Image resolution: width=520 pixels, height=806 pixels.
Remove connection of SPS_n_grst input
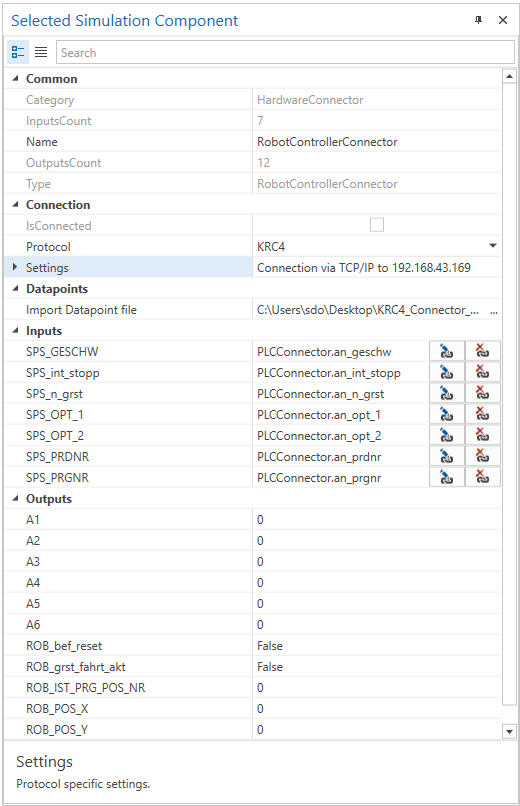point(482,394)
